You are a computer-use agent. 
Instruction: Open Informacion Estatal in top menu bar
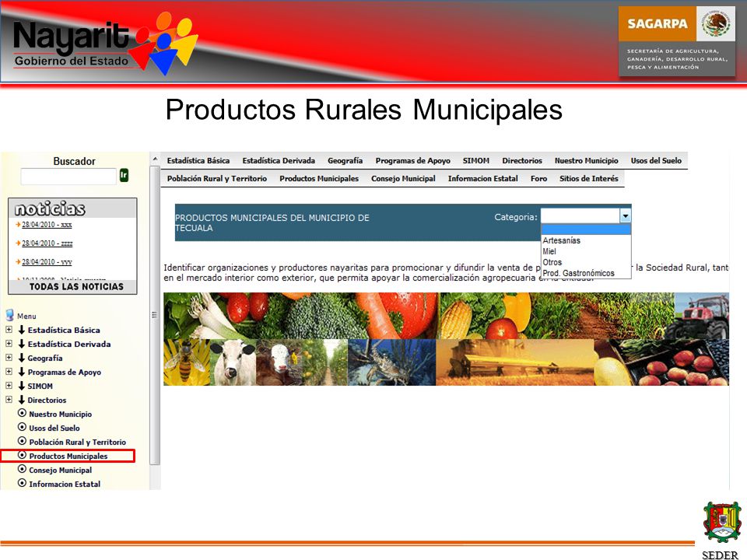tap(482, 179)
